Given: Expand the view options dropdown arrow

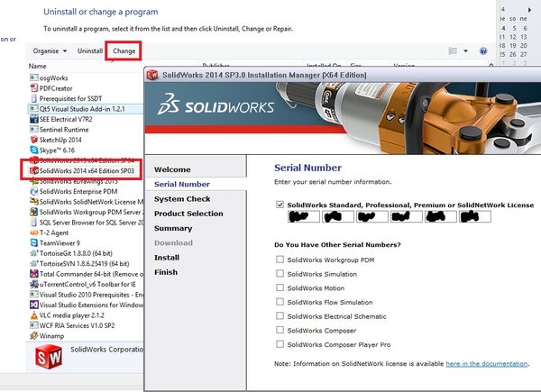Looking at the screenshot, I should click(465, 51).
